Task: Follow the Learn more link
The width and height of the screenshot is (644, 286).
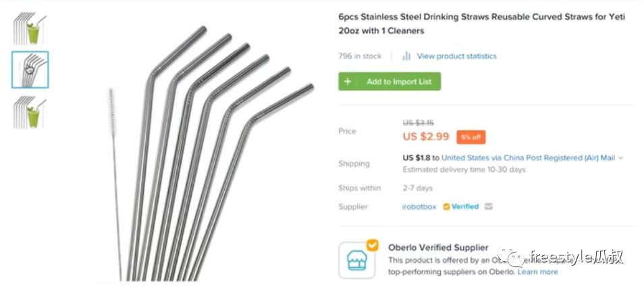Action: 538,272
